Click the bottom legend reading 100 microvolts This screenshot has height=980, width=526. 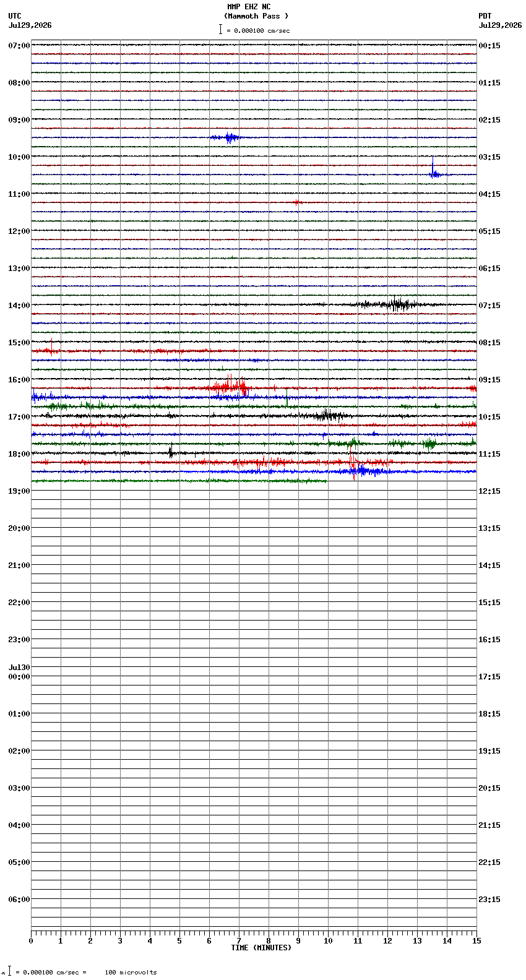pos(131,972)
